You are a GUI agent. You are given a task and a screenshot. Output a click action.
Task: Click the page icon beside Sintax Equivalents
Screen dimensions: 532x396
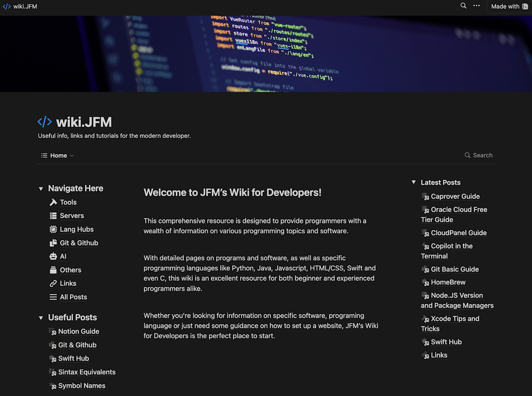[x=52, y=372]
